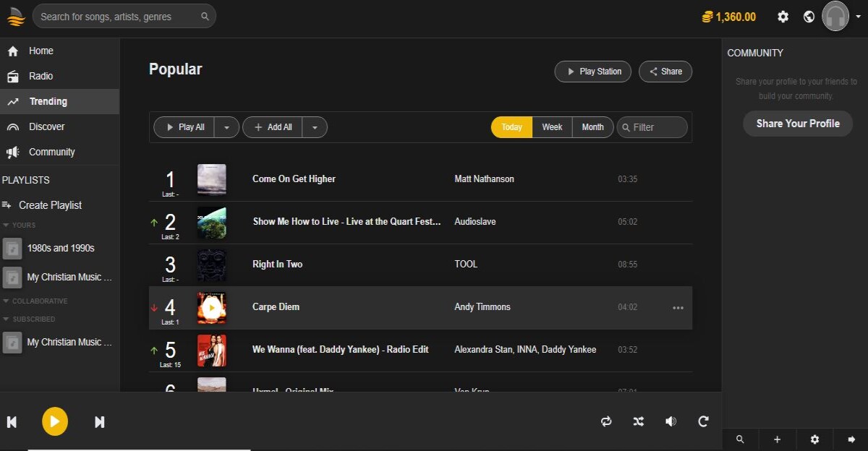Go to Home in the sidebar
Viewport: 868px width, 451px height.
pos(59,51)
